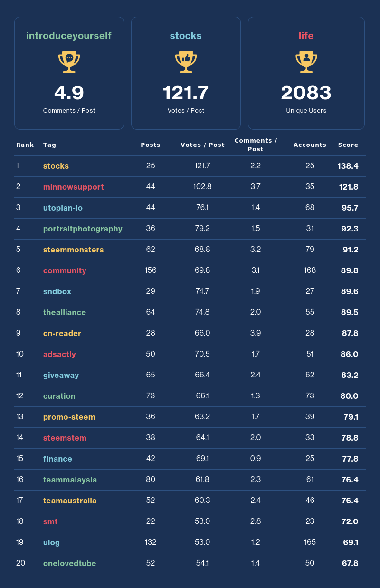The image size is (380, 588).
Task: Click the Accounts column header
Action: pos(310,145)
